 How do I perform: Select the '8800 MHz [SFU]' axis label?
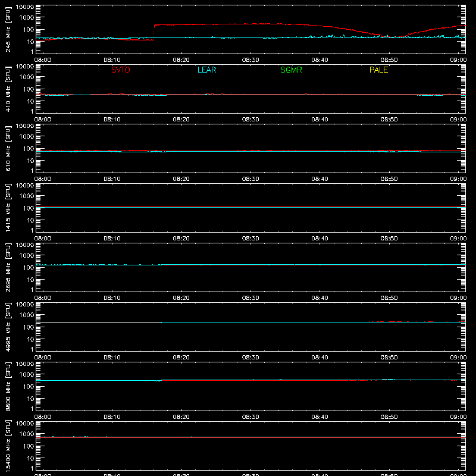(x=8, y=386)
